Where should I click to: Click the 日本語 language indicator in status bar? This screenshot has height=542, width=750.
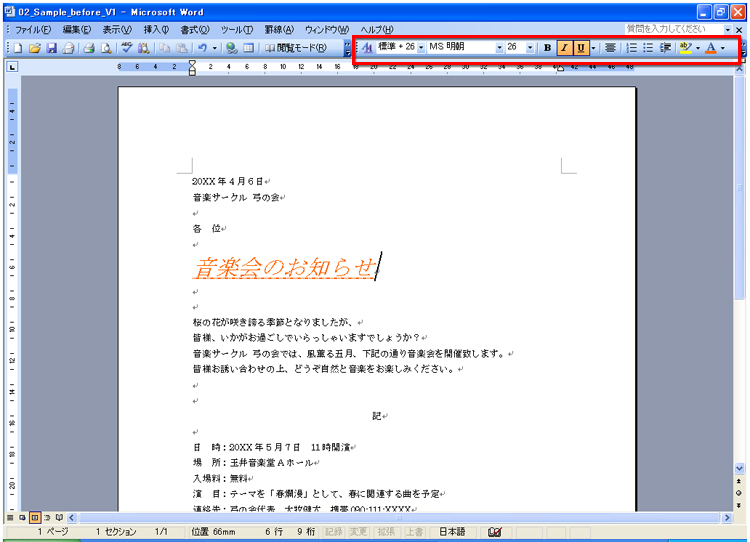click(x=452, y=532)
